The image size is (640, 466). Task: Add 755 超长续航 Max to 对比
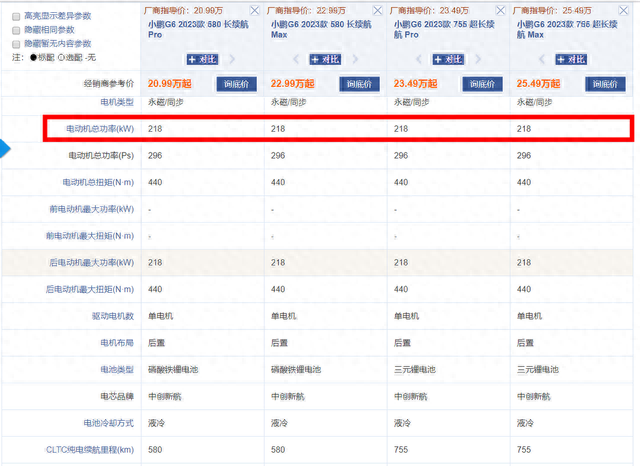coord(571,60)
